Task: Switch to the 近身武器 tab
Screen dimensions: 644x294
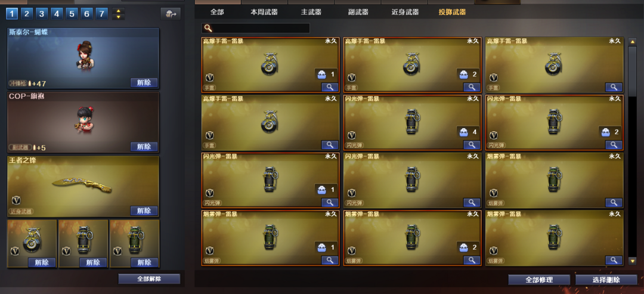Action: pyautogui.click(x=405, y=13)
